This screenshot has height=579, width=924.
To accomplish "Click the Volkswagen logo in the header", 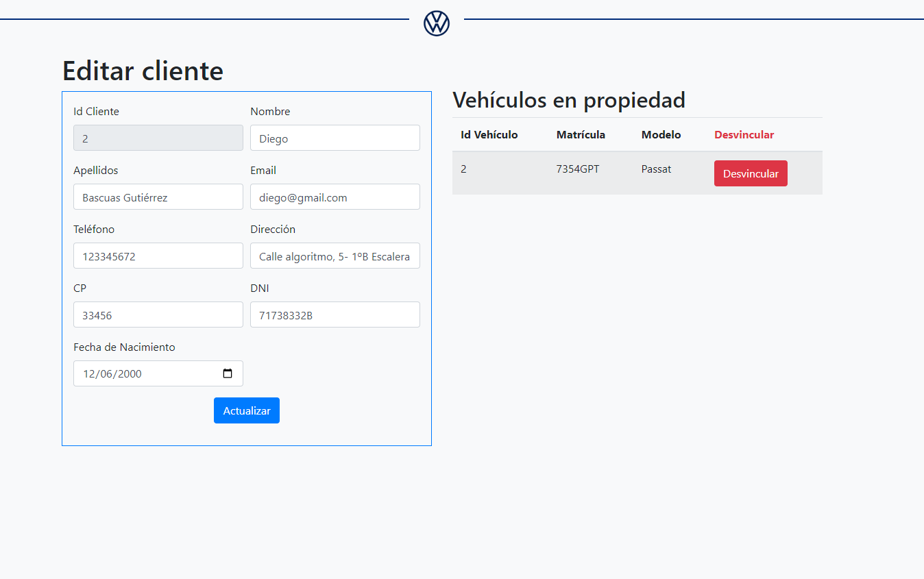I will click(437, 23).
